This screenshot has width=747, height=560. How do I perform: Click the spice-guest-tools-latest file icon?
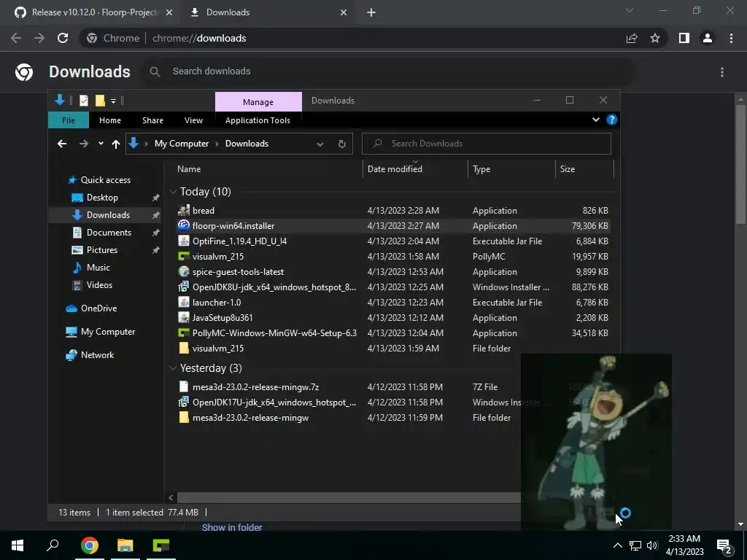[183, 271]
